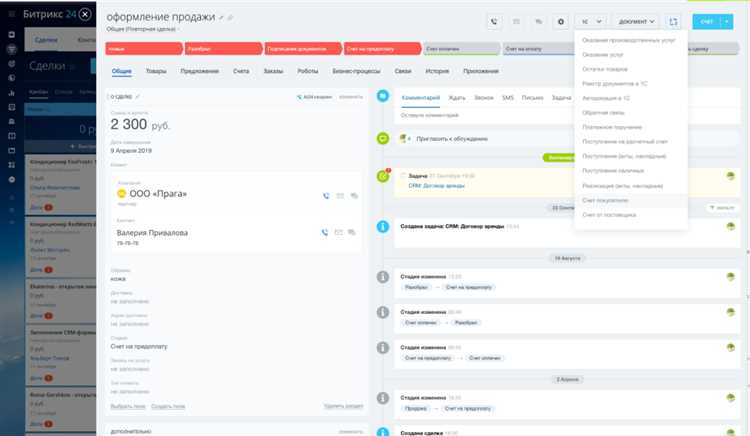This screenshot has width=750, height=436.
Task: Expand the 'Общие (Повторная сделка)' pipeline selector
Action: tap(142, 29)
